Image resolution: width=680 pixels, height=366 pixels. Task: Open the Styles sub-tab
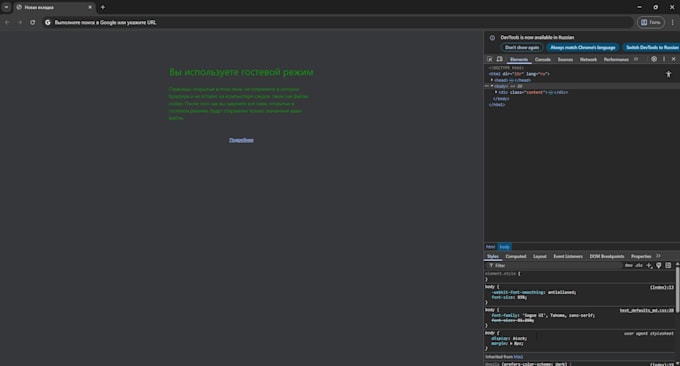click(x=493, y=256)
